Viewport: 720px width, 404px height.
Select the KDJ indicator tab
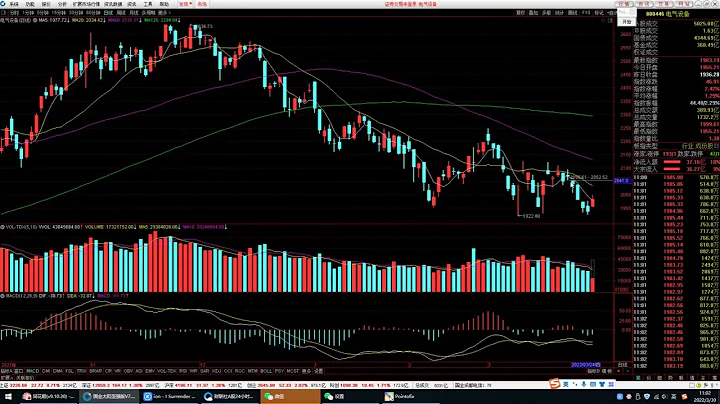[x=216, y=370]
